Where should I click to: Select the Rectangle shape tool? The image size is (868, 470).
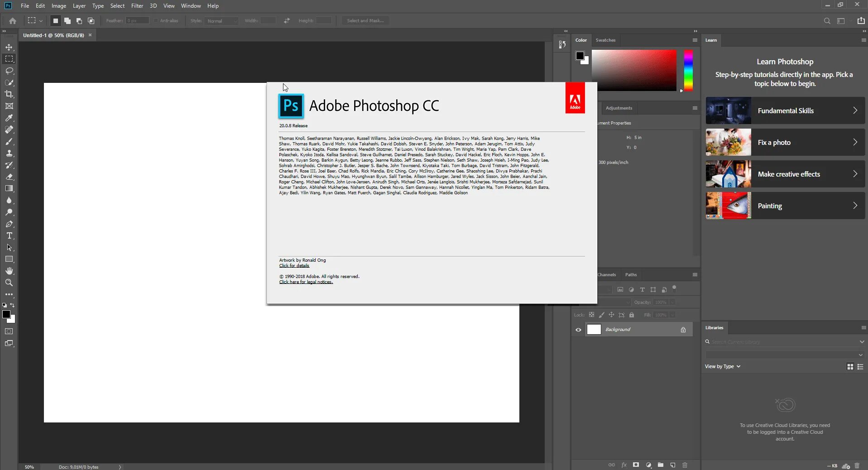9,259
